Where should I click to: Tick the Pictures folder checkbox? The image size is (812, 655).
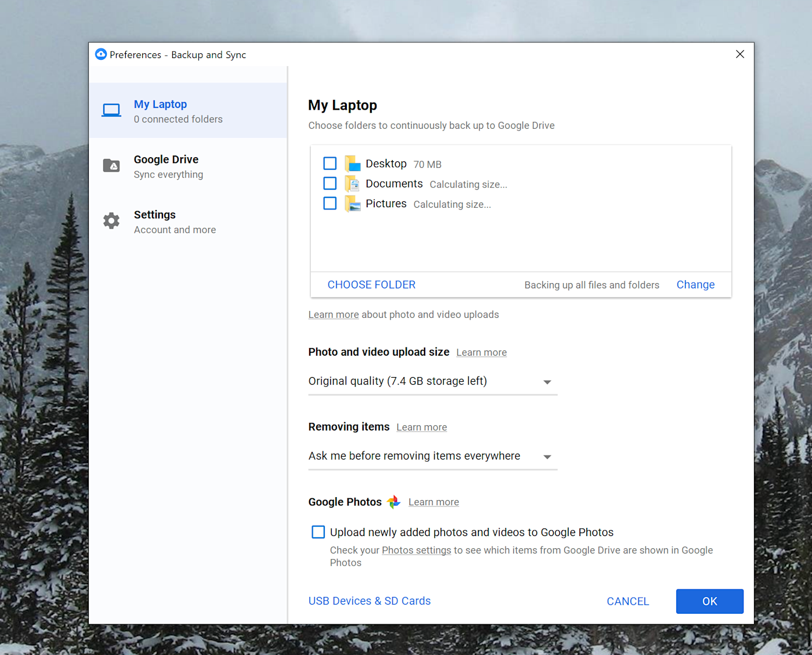click(x=330, y=203)
